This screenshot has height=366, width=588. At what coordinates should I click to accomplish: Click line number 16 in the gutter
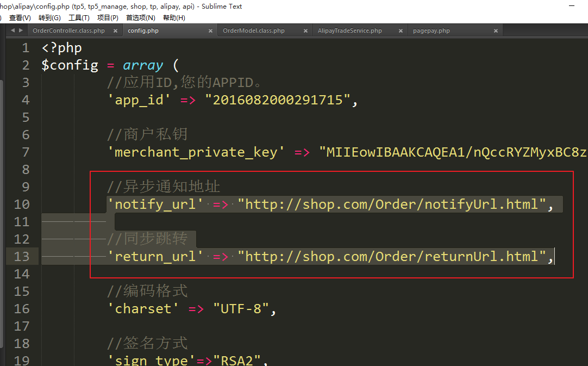(x=22, y=309)
